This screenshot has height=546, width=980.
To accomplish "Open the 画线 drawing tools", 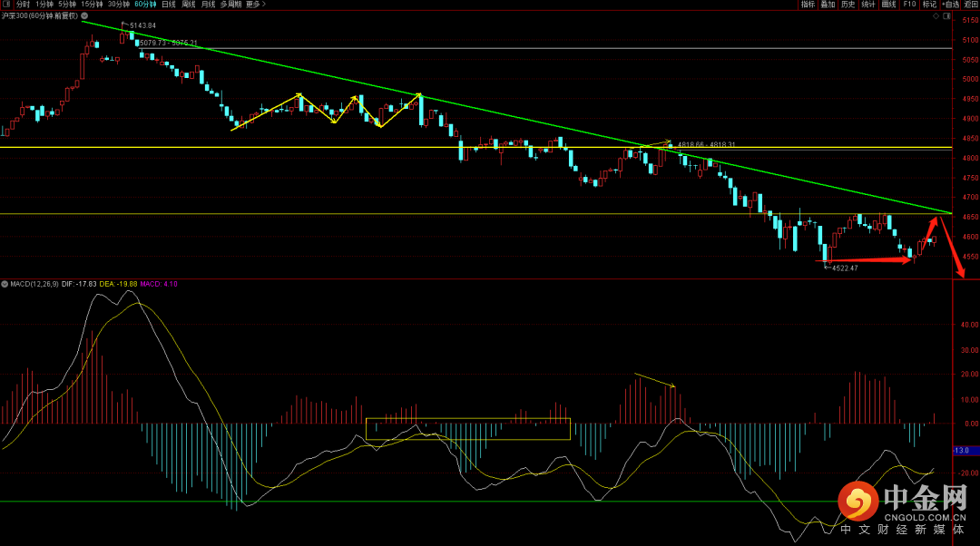I will [x=888, y=5].
